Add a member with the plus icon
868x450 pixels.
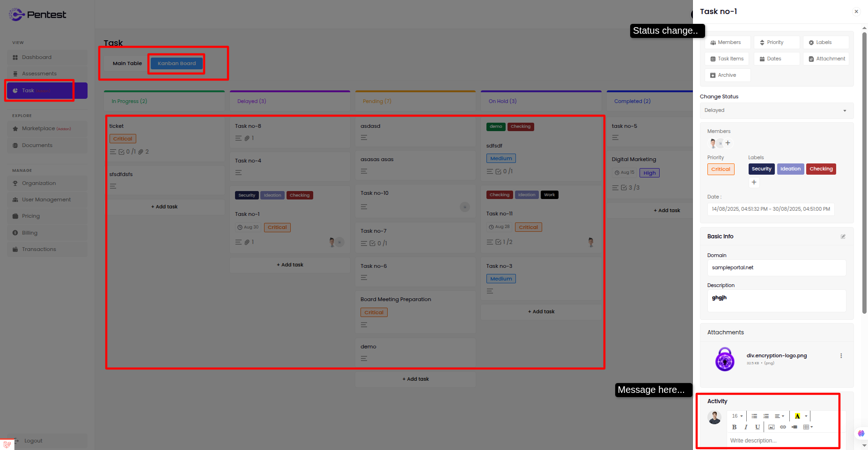[728, 143]
